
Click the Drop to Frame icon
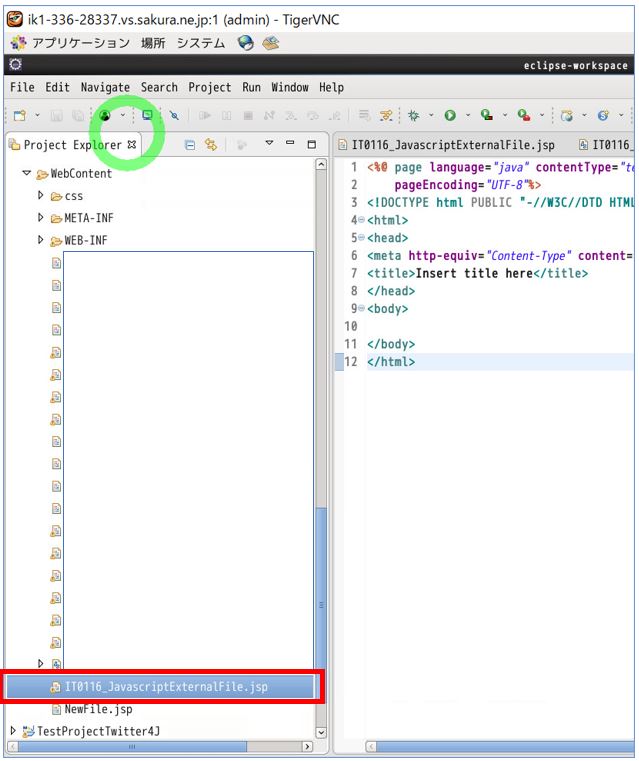[x=364, y=115]
